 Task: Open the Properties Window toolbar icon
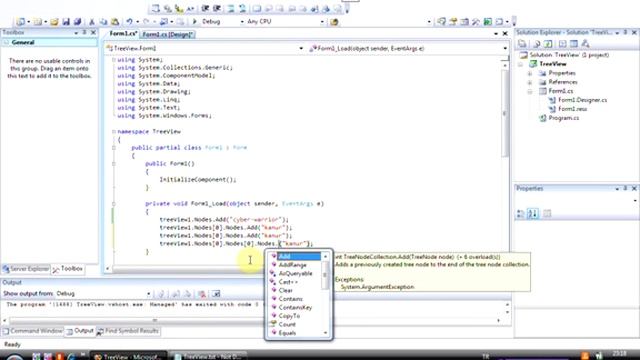[x=453, y=22]
